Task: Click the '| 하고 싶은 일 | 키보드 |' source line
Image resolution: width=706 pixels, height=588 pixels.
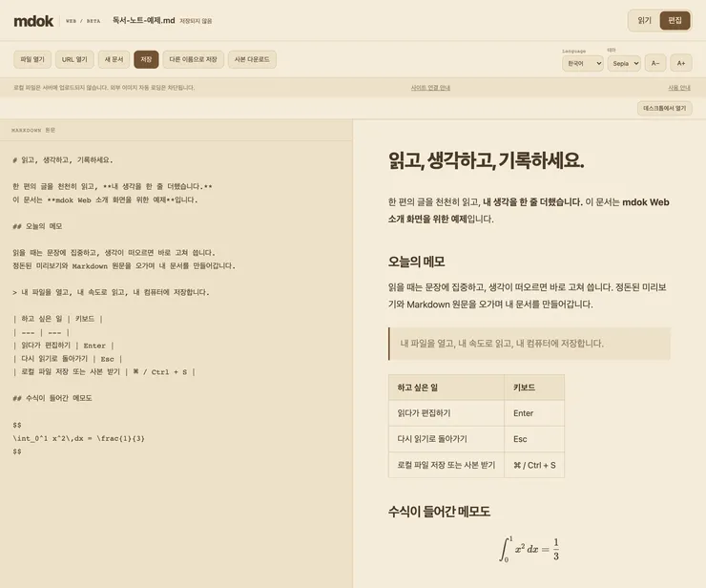Action: click(x=57, y=319)
